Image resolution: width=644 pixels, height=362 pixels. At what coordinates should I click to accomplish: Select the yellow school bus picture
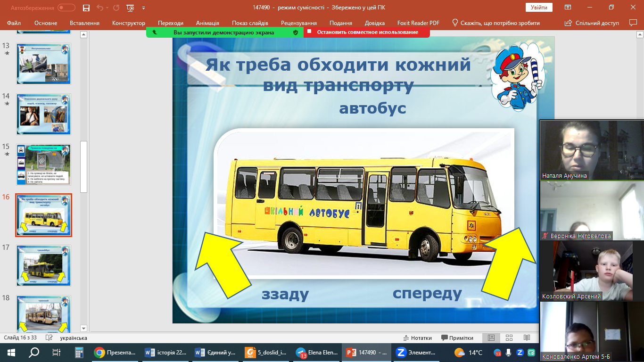pyautogui.click(x=364, y=204)
